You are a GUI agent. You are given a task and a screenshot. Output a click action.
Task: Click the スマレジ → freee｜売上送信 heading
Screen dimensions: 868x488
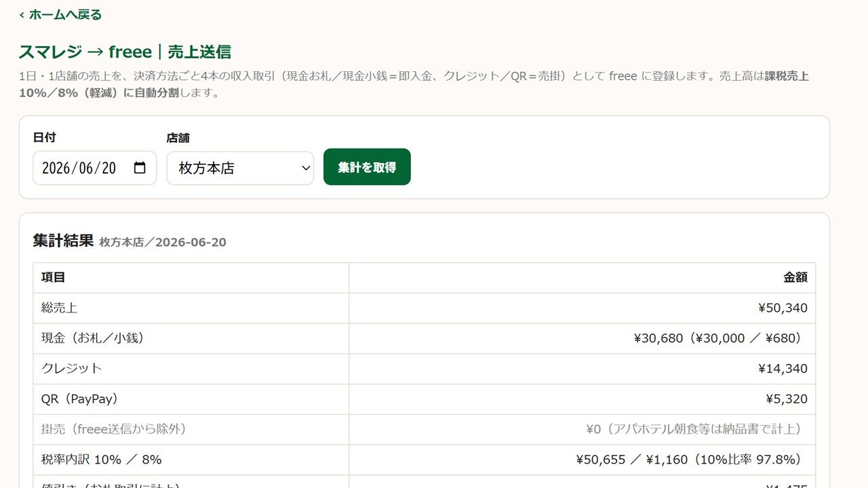click(125, 52)
